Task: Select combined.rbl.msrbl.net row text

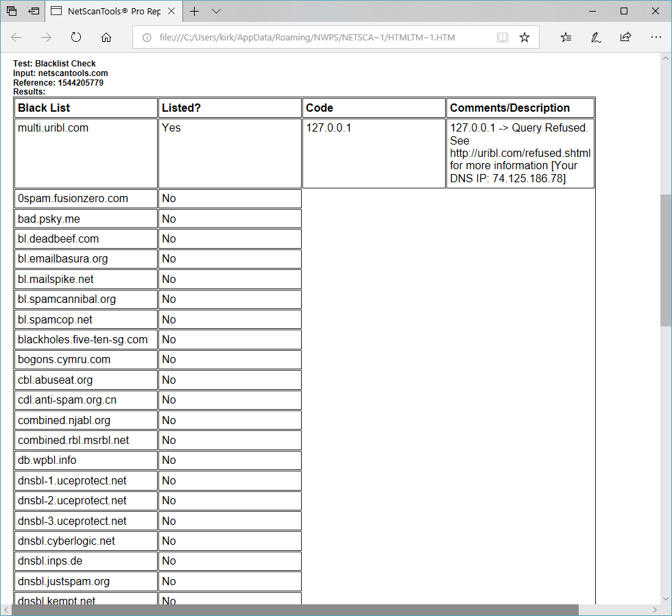Action: (x=73, y=440)
